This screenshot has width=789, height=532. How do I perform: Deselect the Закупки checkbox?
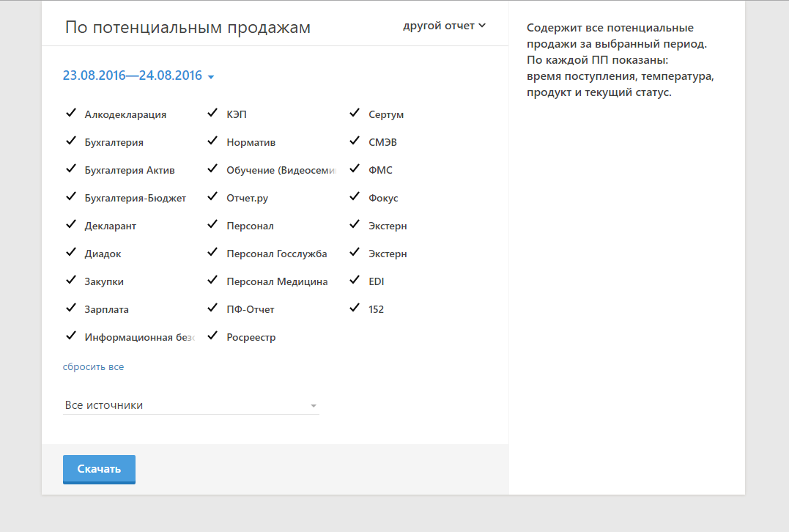coord(71,281)
